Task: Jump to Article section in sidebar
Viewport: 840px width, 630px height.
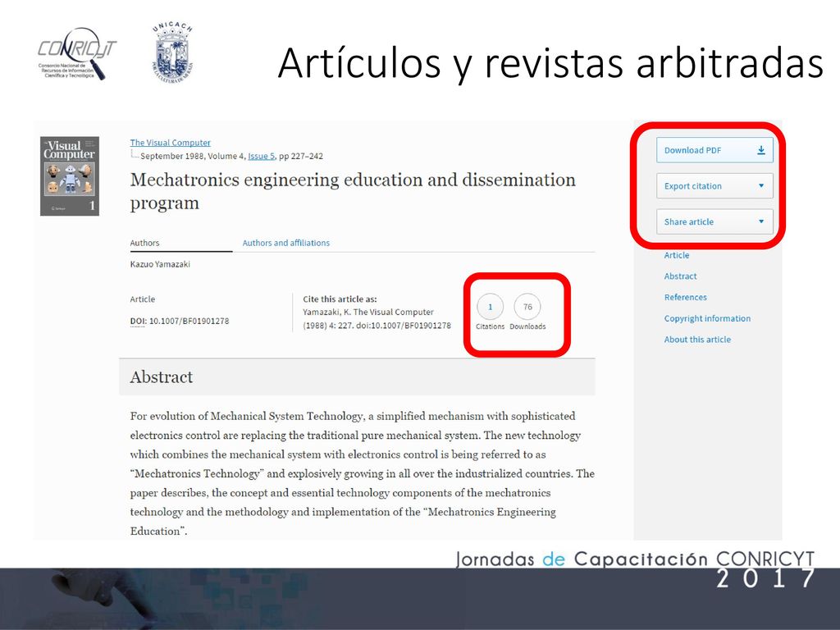Action: click(x=677, y=255)
